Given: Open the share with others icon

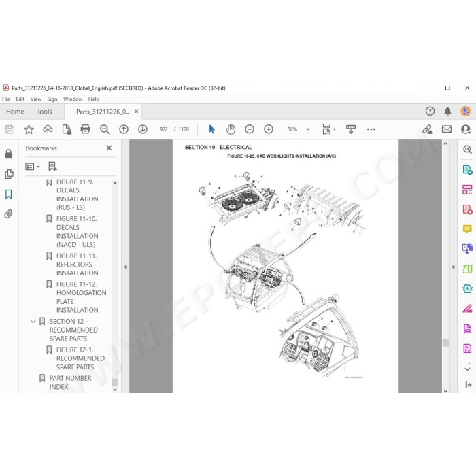Looking at the screenshot, I should point(466,129).
